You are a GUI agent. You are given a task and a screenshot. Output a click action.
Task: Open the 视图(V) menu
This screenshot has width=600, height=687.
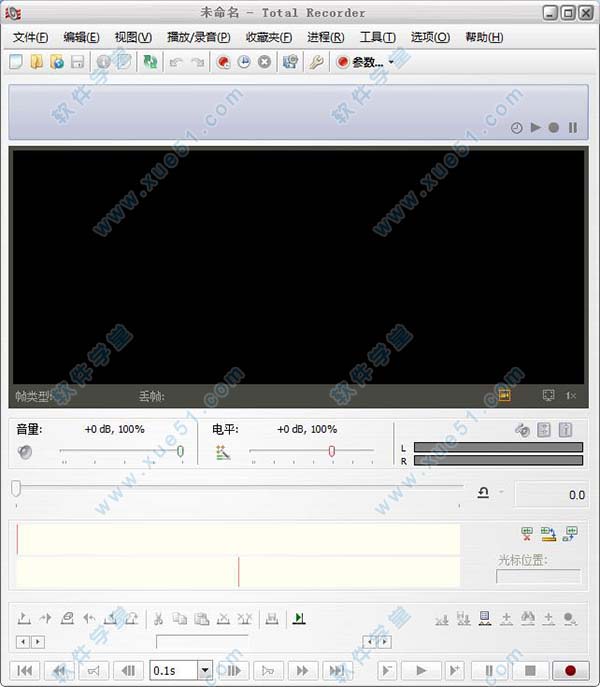pyautogui.click(x=133, y=37)
